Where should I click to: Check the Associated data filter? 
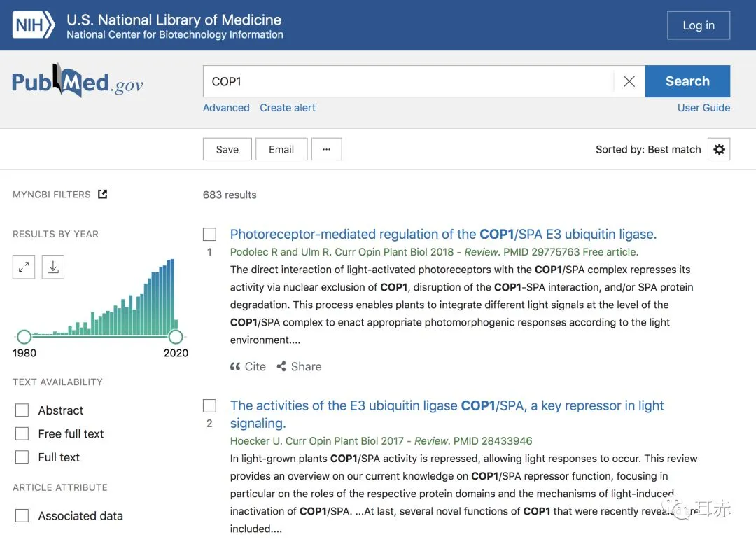(22, 516)
